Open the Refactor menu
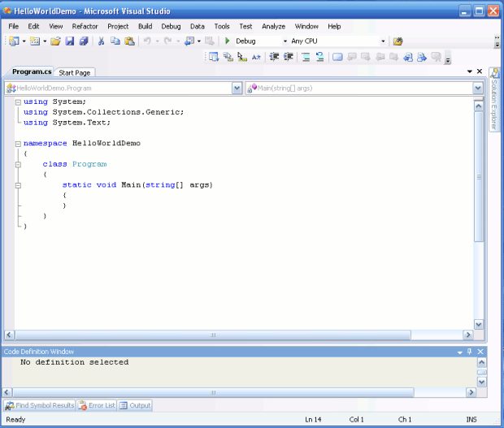The height and width of the screenshot is (428, 504). point(85,26)
